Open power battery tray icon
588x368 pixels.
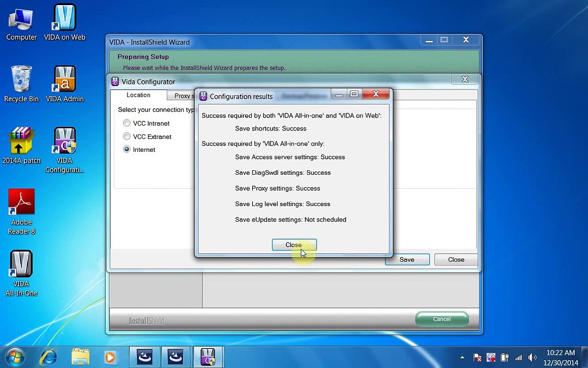[x=505, y=357]
